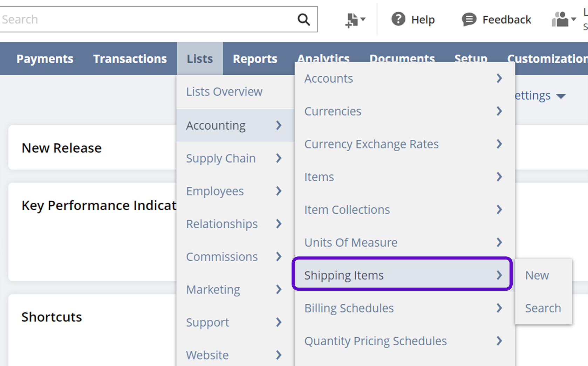Expand the Marketing submenu
The image size is (588, 366).
click(x=234, y=290)
